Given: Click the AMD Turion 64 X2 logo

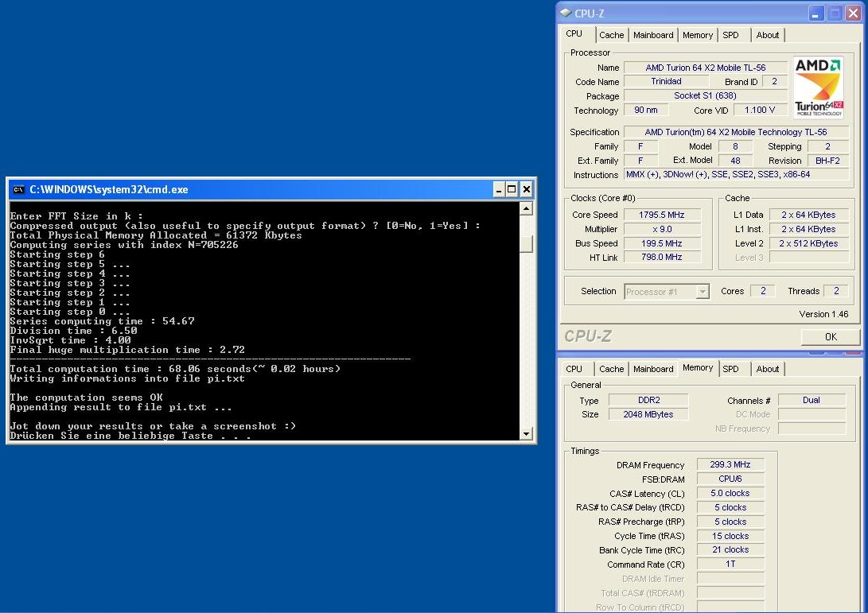Looking at the screenshot, I should pyautogui.click(x=818, y=87).
